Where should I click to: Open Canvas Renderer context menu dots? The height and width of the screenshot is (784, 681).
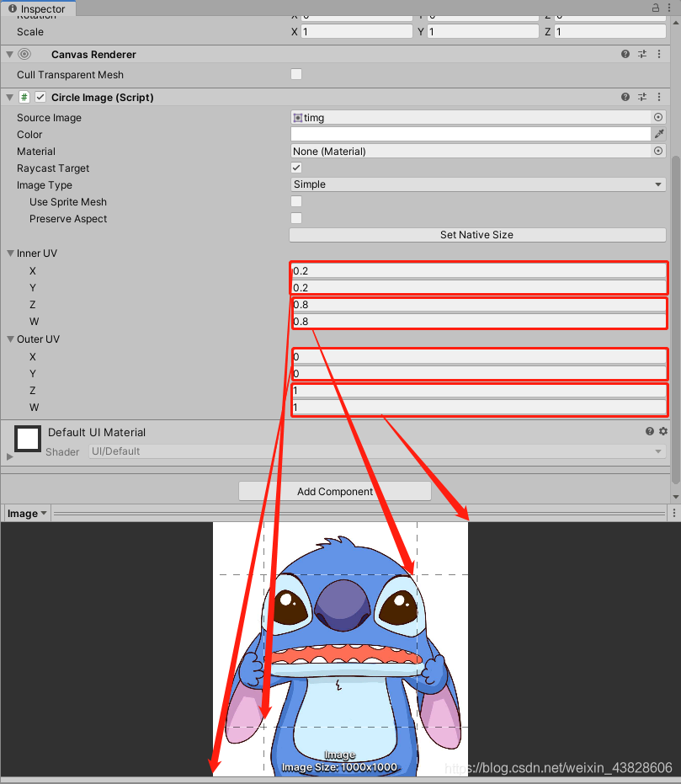(659, 54)
